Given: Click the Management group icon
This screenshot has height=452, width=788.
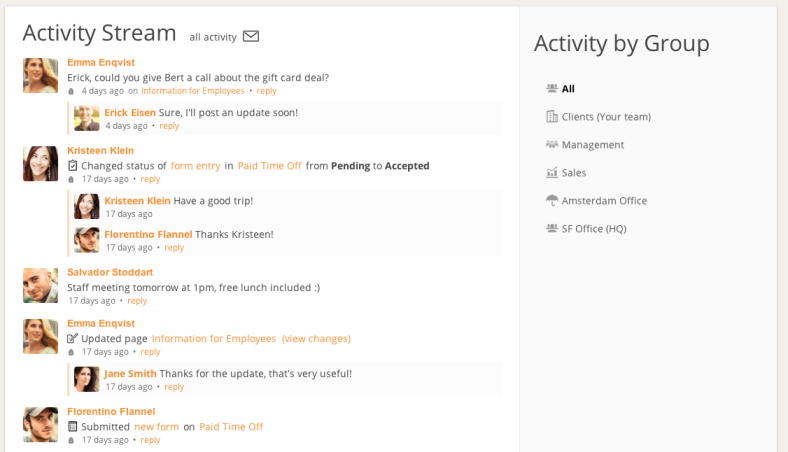Looking at the screenshot, I should click(x=552, y=145).
